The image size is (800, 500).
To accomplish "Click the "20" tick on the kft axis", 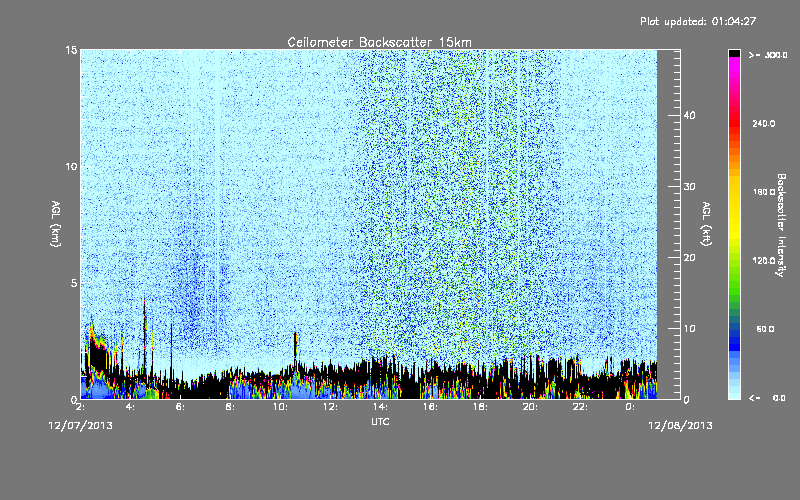I will (x=689, y=258).
